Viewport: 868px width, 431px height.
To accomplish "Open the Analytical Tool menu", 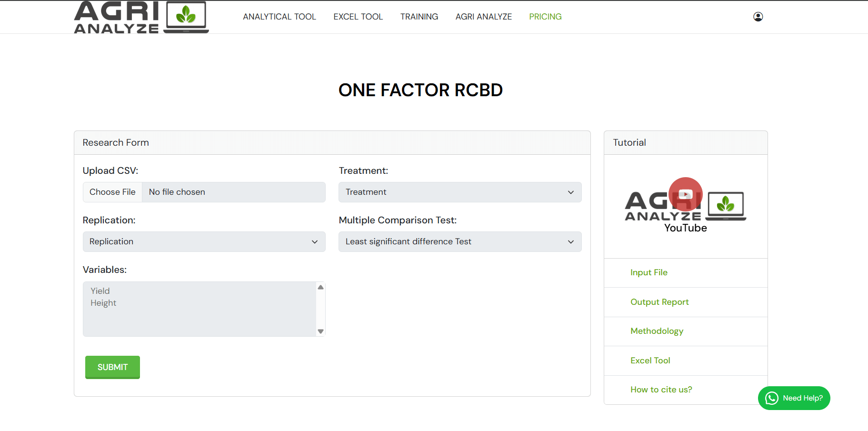I will [279, 17].
